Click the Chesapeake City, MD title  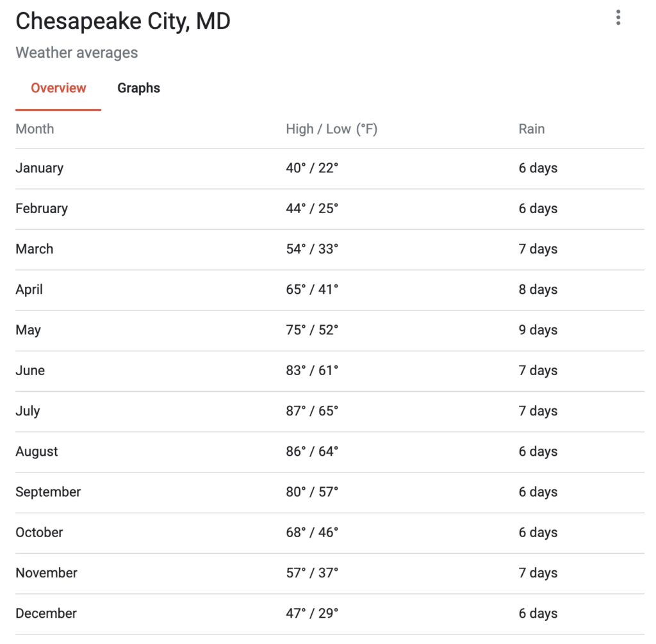(123, 21)
